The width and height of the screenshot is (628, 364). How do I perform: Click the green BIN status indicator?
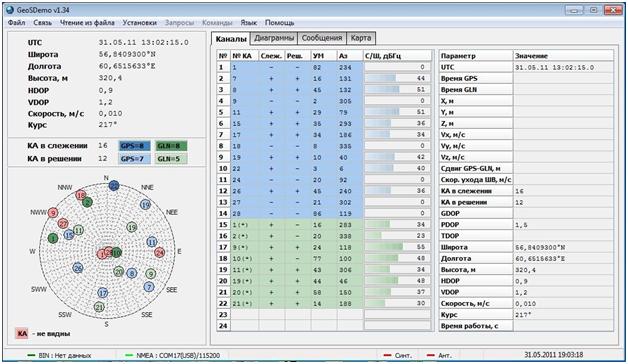point(31,355)
